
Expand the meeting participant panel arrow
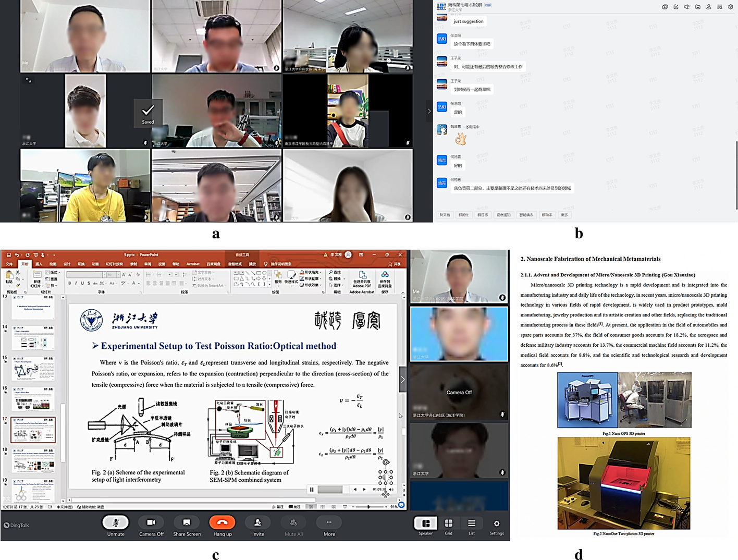402,380
